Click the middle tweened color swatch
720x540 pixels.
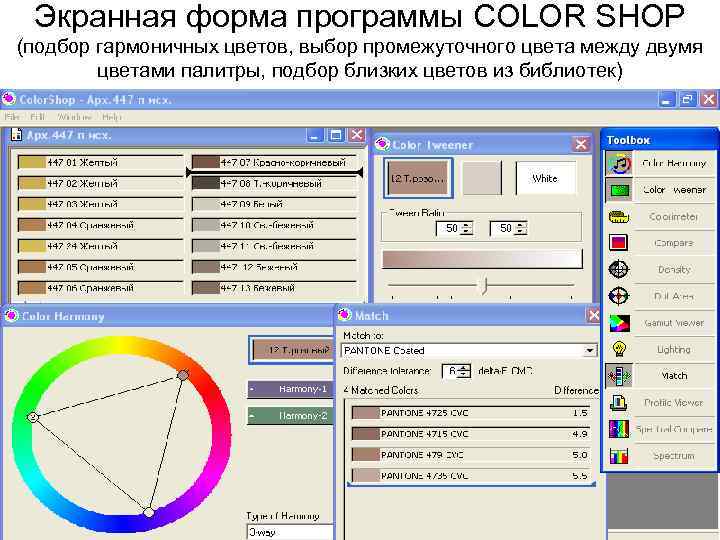[x=482, y=178]
